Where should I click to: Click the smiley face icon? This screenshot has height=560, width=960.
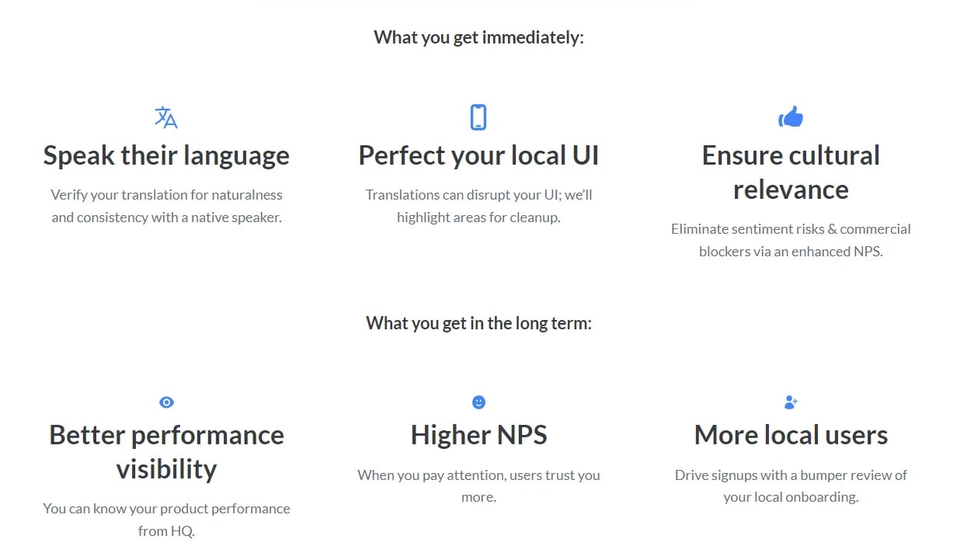coord(478,402)
